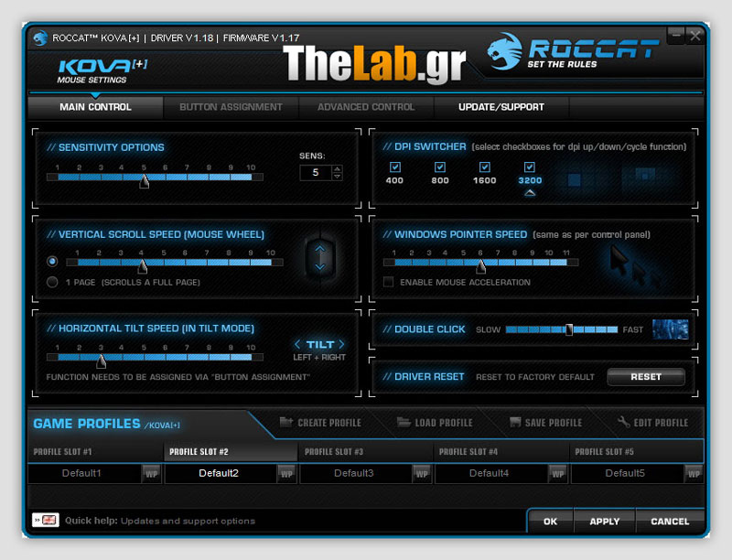Minimize the ROCCAT Kova settings window
The width and height of the screenshot is (732, 560).
click(675, 36)
